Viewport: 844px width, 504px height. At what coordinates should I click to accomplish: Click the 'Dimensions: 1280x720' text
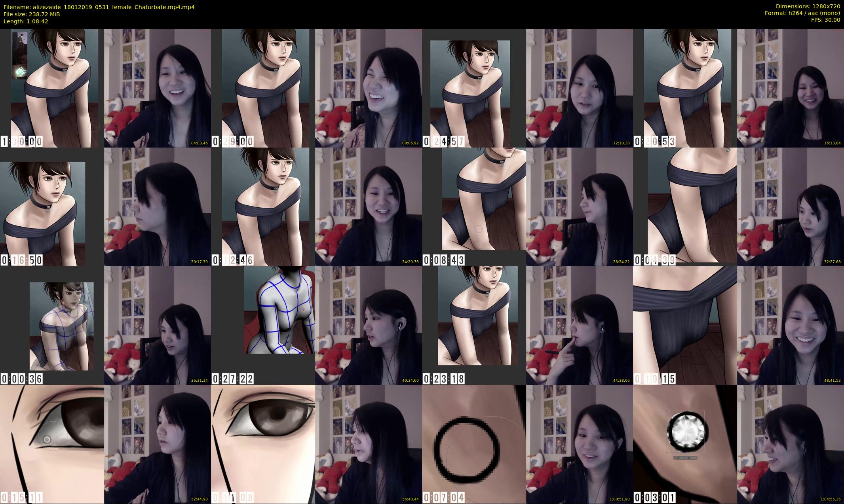(808, 6)
